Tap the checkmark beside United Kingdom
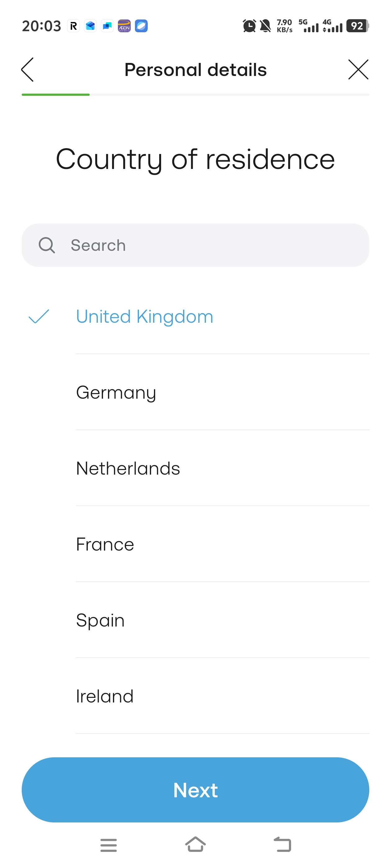Viewport: 391px width, 868px height. 39,317
